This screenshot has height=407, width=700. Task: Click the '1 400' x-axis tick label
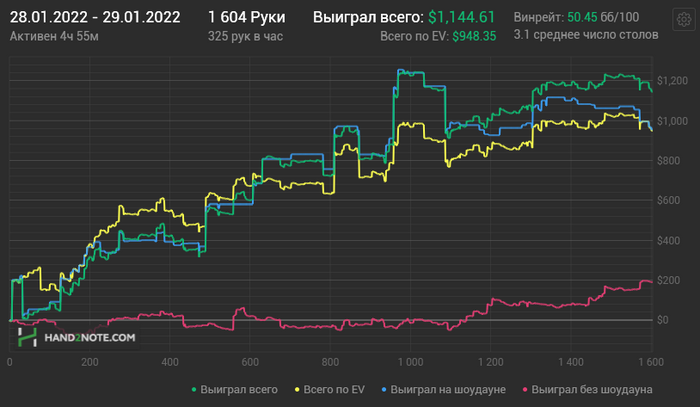pyautogui.click(x=571, y=362)
